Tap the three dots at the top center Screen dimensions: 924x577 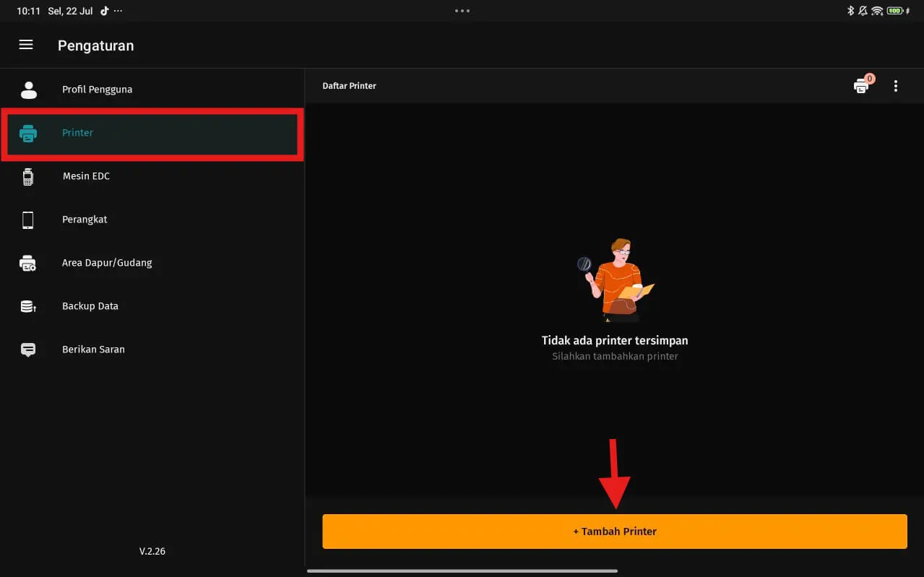coord(462,11)
